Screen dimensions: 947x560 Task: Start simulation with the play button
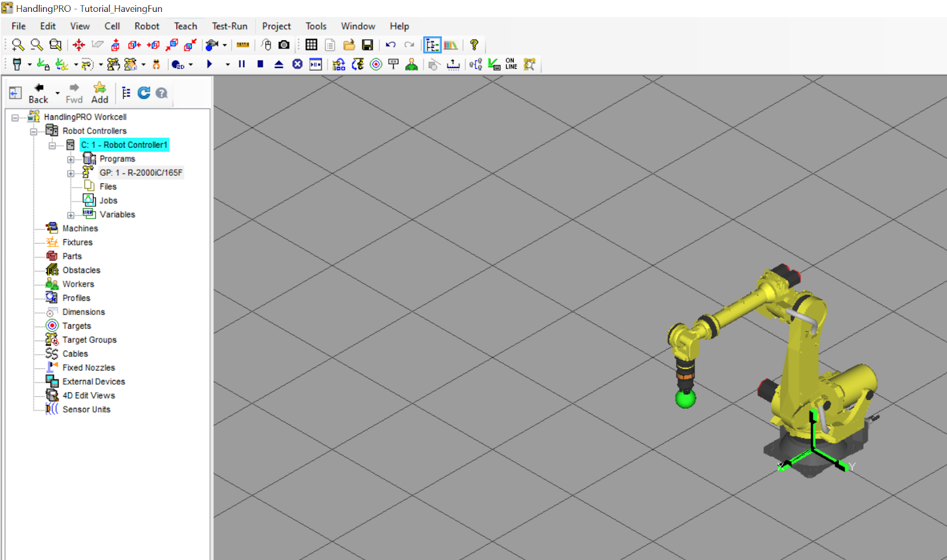(x=210, y=64)
